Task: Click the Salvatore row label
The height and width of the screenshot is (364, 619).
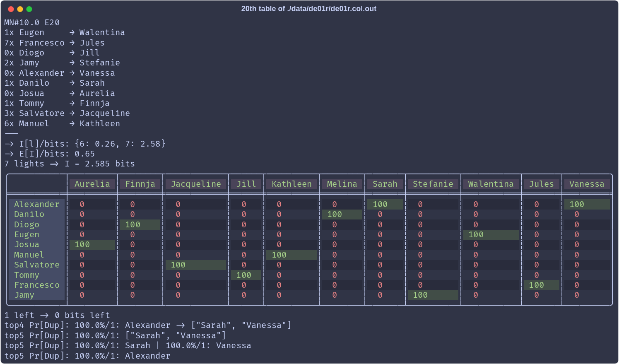Action: tap(37, 265)
